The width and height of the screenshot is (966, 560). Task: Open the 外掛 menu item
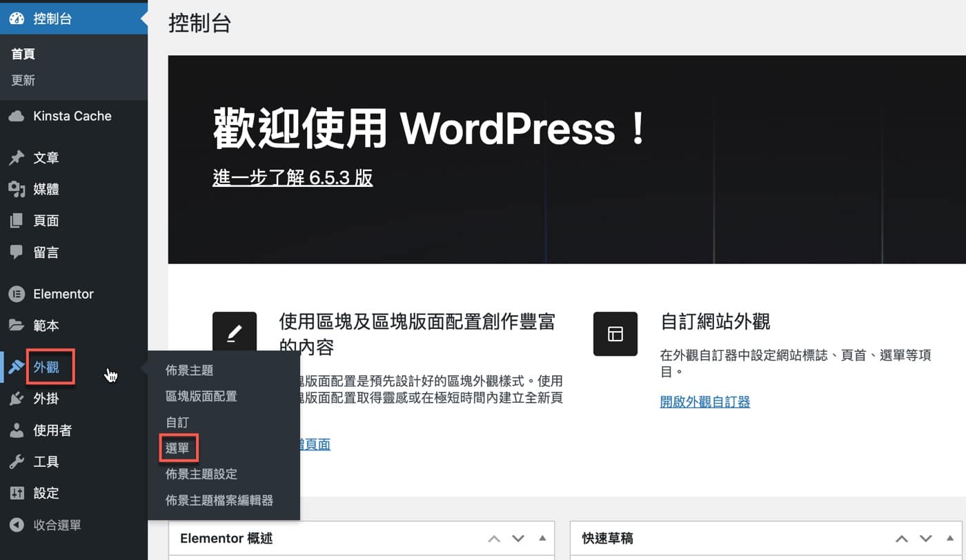[74, 399]
